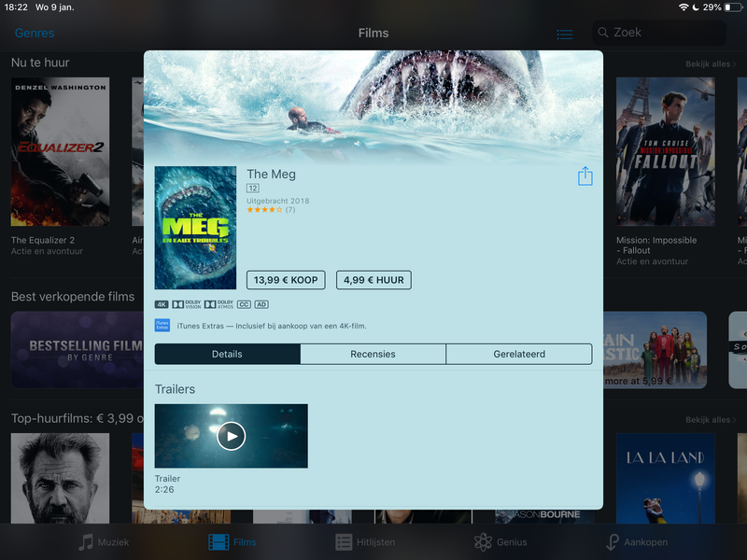Switch to the Details tab
747x560 pixels.
[x=227, y=355]
